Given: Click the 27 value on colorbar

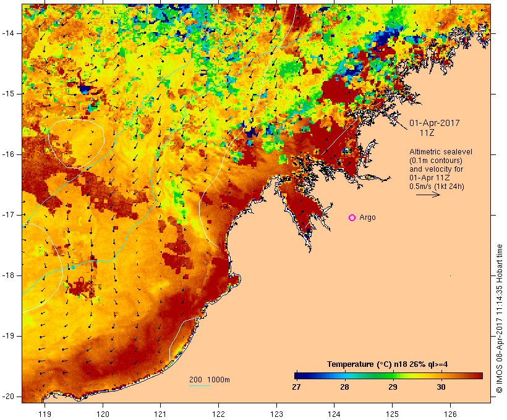Looking at the screenshot, I should click(296, 387).
